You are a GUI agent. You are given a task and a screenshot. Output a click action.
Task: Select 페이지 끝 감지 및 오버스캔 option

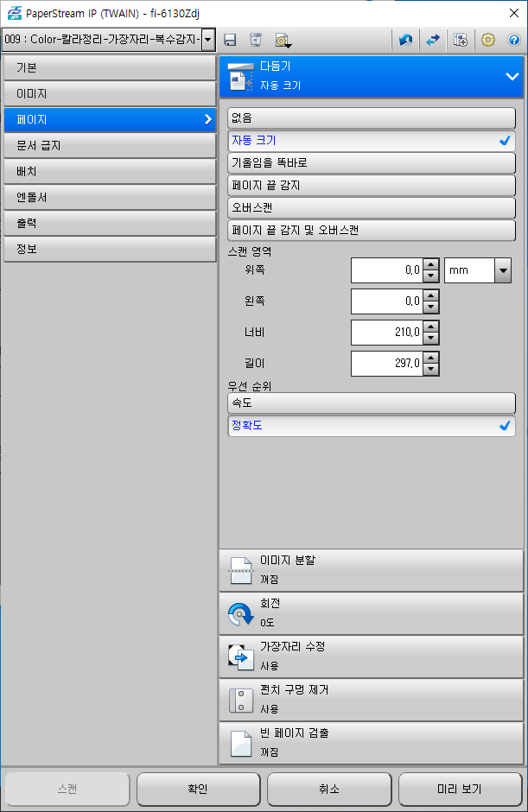[372, 231]
